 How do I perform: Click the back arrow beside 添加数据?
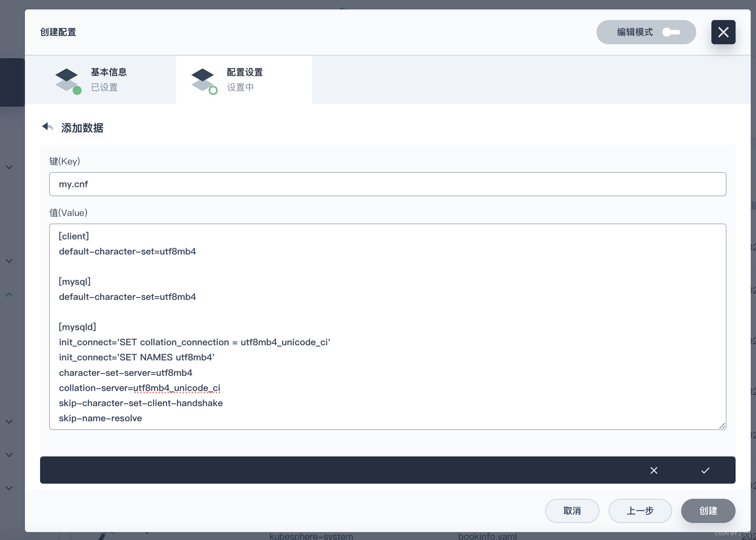point(48,127)
